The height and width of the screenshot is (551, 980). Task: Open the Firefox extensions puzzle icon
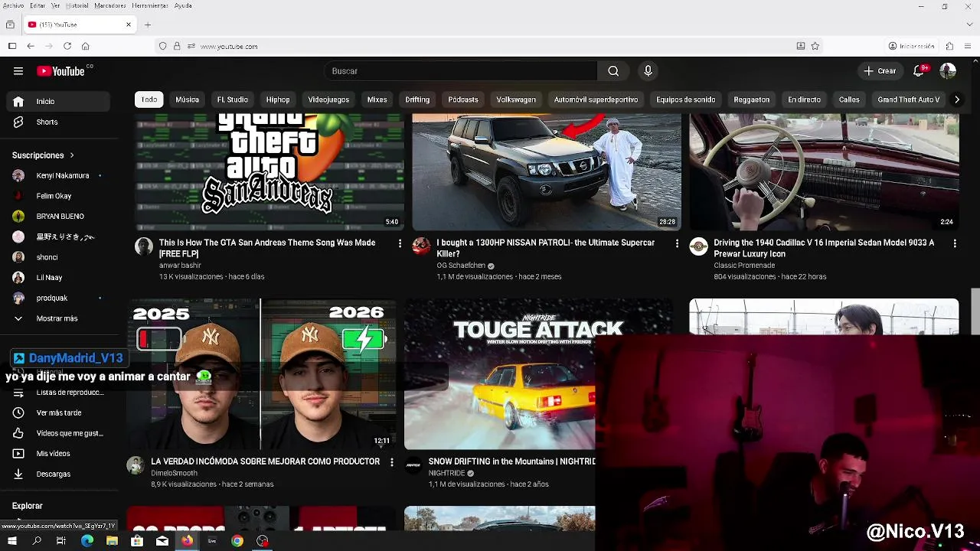tap(949, 46)
